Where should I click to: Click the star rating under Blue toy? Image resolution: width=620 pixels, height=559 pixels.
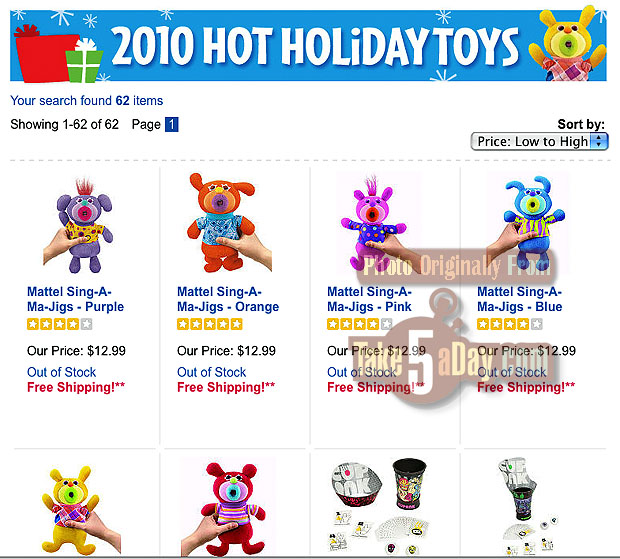click(510, 325)
